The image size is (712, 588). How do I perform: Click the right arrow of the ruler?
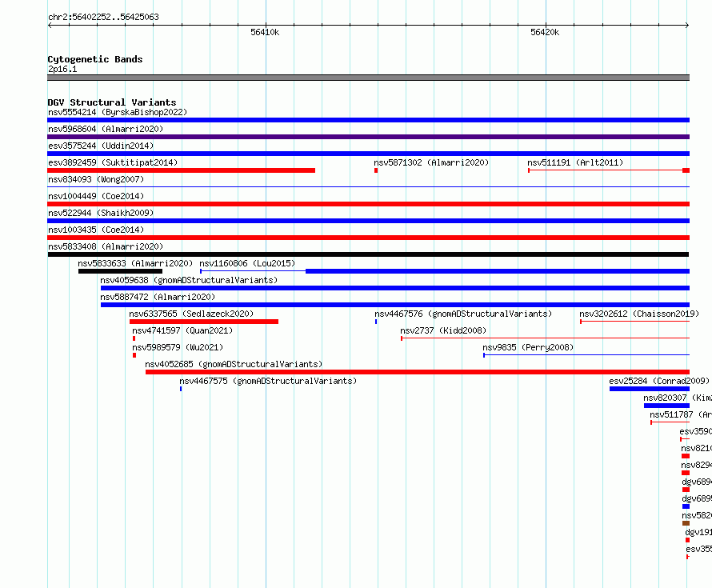coord(687,25)
